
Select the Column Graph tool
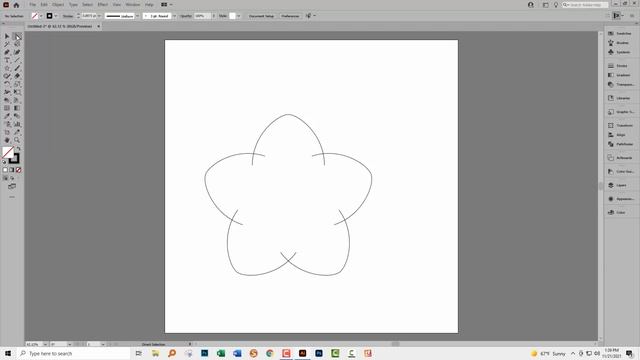[x=17, y=124]
